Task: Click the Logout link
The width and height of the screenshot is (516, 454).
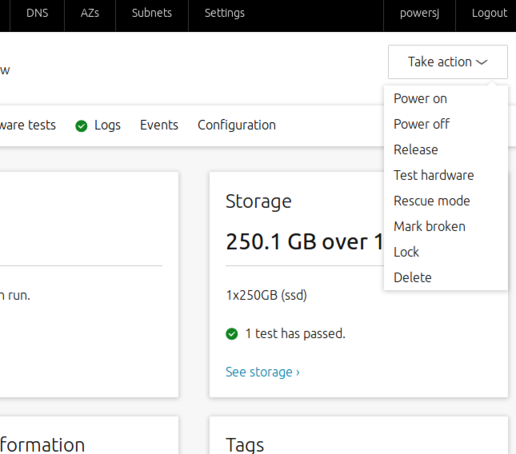Action: point(489,13)
